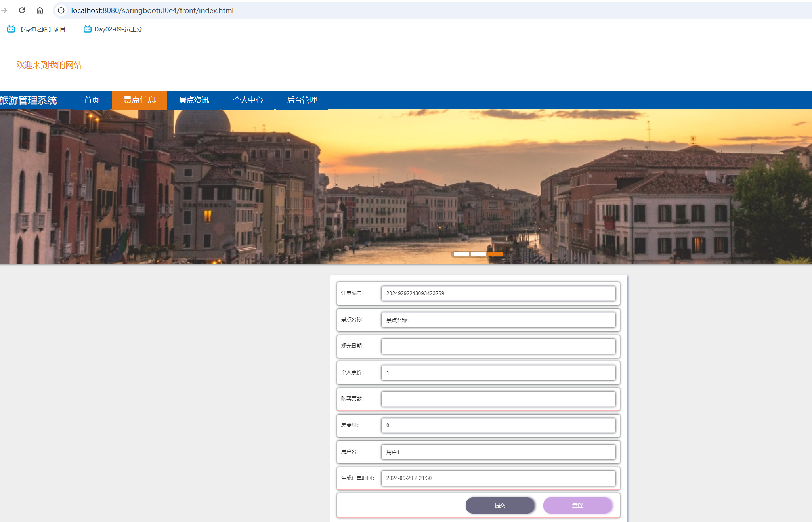This screenshot has width=812, height=522.
Task: Click the 观光日期 date field
Action: coord(498,346)
